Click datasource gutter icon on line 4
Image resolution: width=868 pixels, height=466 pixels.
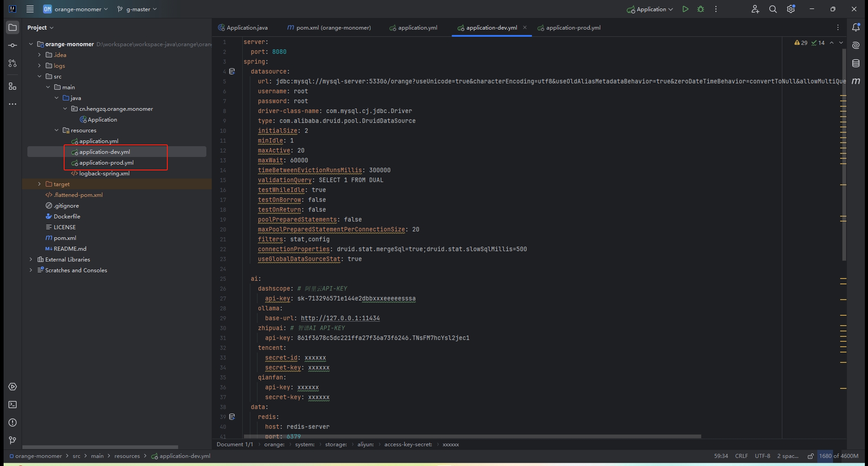(x=232, y=71)
